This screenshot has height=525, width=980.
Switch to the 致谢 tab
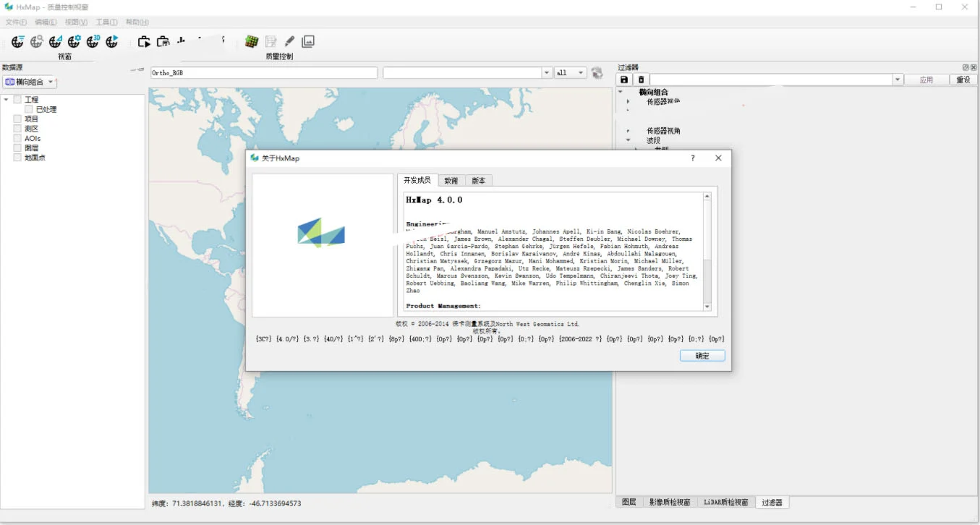click(451, 180)
